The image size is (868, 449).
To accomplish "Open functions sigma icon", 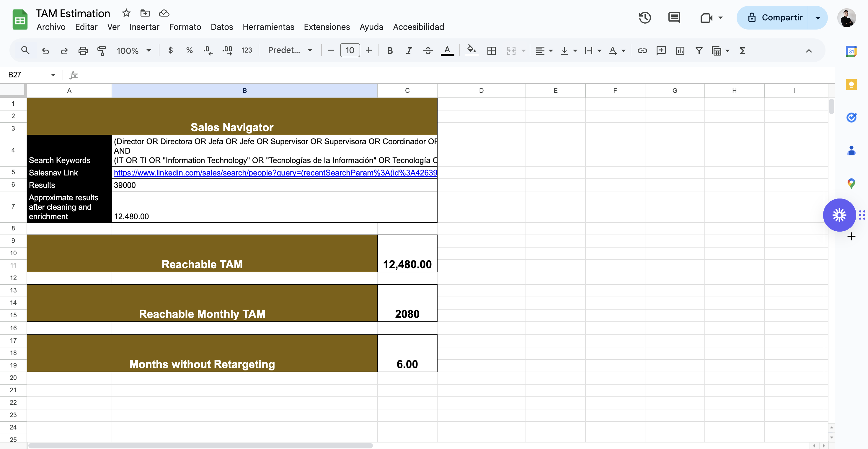I will [742, 51].
